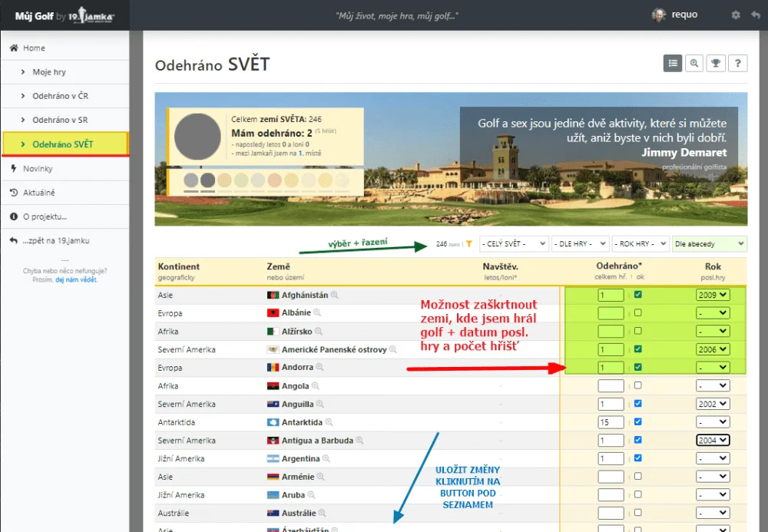Image resolution: width=768 pixels, height=532 pixels.
Task: Click magnifier icon next to Argentina
Action: pos(326,458)
